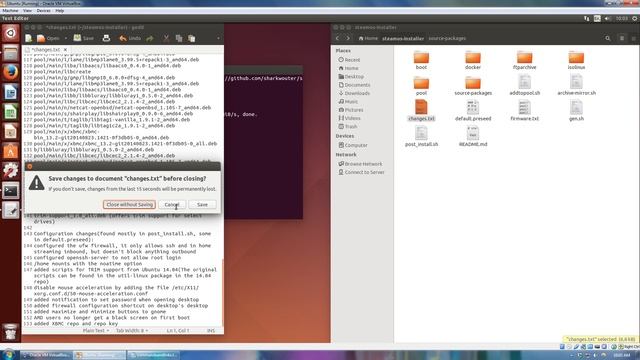Image resolution: width=640 pixels, height=360 pixels.
Task: Click Undo in gedit toolbar
Action: click(130, 38)
